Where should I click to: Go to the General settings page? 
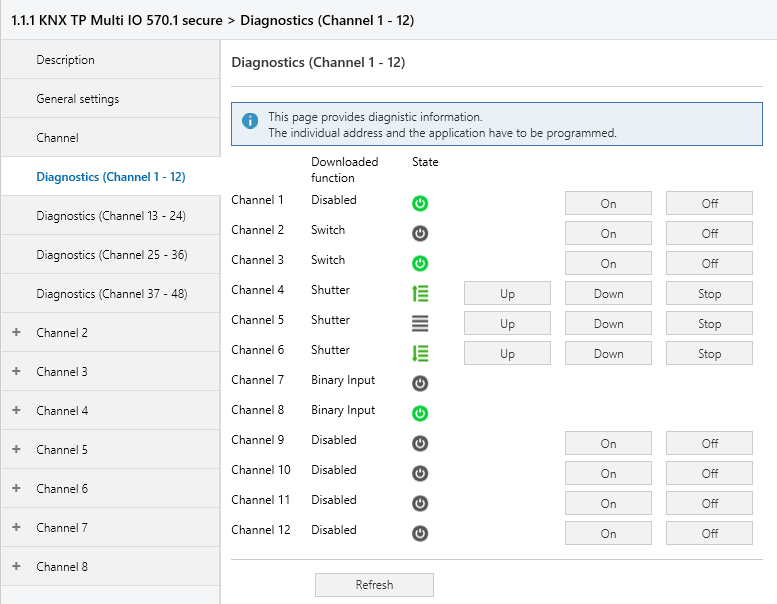tap(77, 98)
